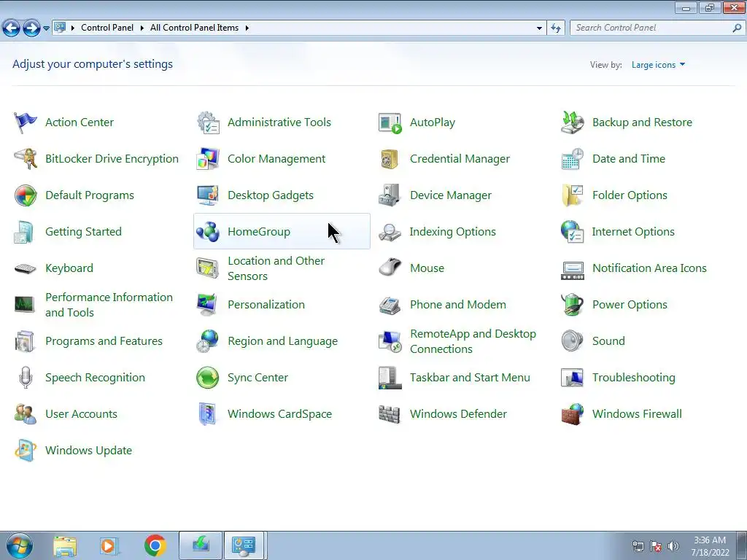The height and width of the screenshot is (560, 747).
Task: Open the Getting Started link
Action: (83, 232)
